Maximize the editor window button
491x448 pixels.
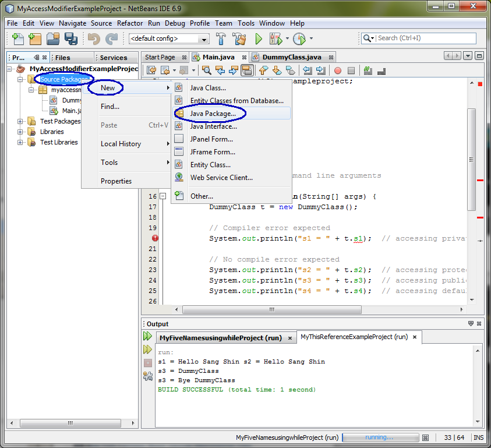point(479,56)
